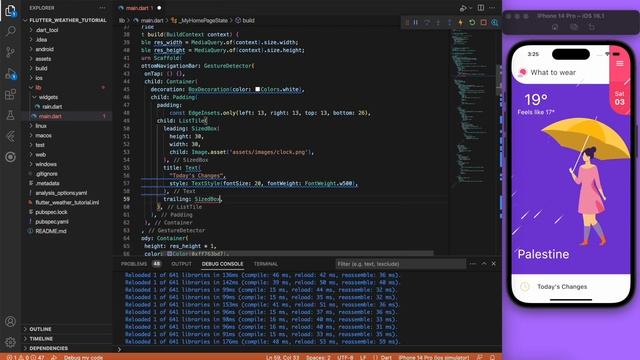
Task: Open pubspec.yaml in the file tree
Action: coord(52,222)
